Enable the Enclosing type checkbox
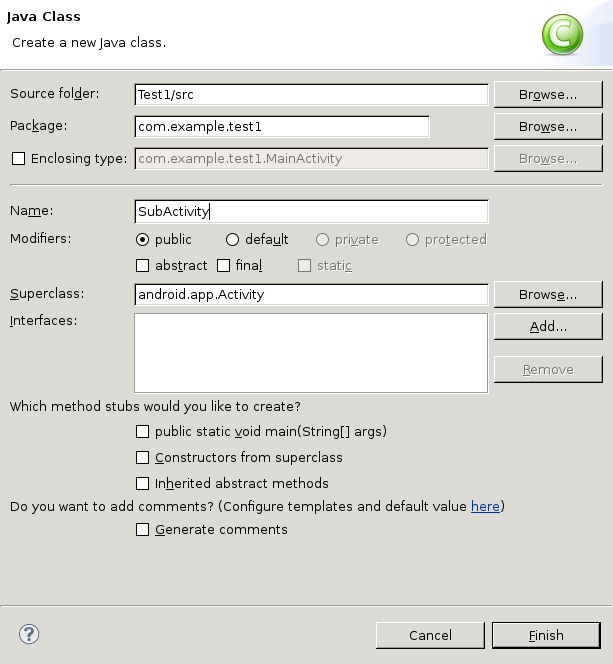 (x=18, y=158)
